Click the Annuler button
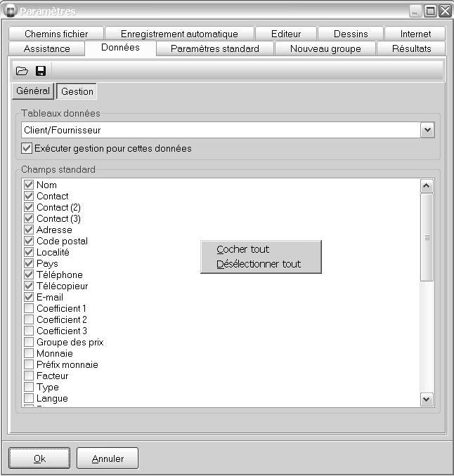This screenshot has width=454, height=476. tap(108, 458)
